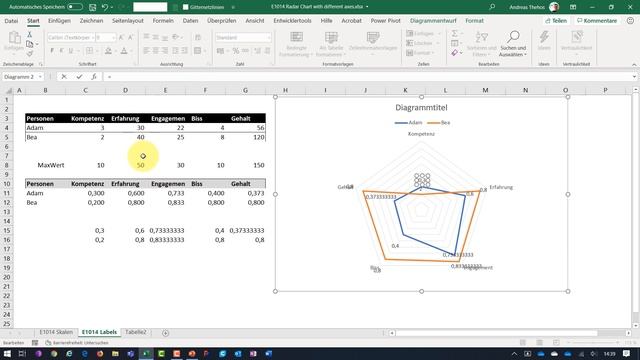Click into the formula bar input

point(367,77)
